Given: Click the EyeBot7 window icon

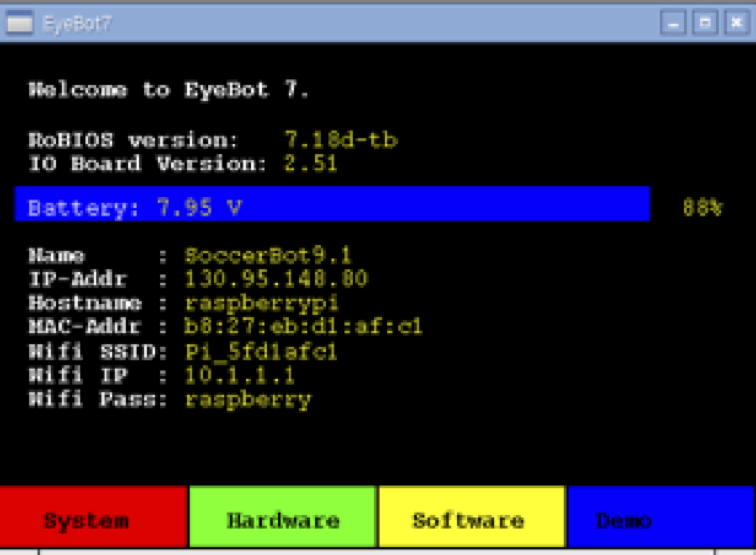Looking at the screenshot, I should 19,24.
